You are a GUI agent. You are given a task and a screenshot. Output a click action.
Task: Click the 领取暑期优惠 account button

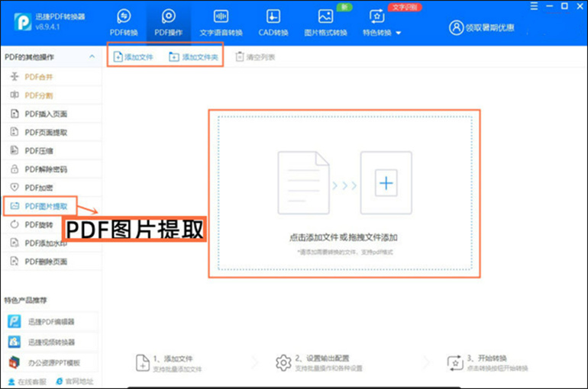[482, 27]
